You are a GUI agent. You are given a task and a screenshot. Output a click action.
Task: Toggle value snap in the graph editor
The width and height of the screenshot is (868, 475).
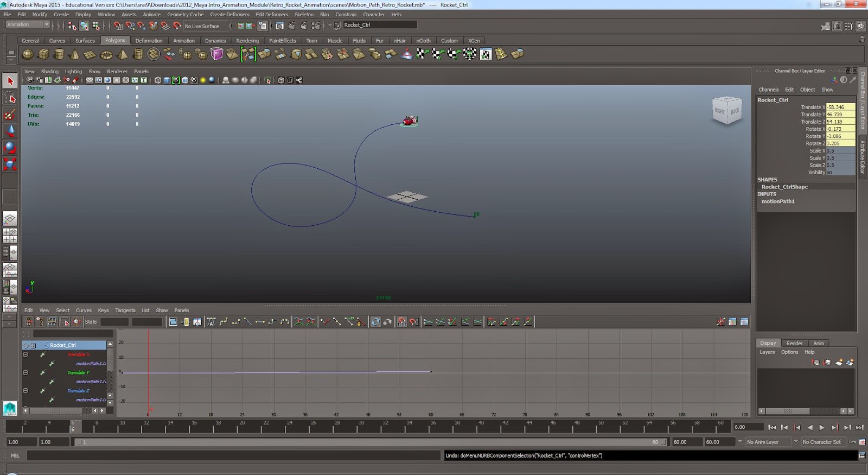(414, 322)
